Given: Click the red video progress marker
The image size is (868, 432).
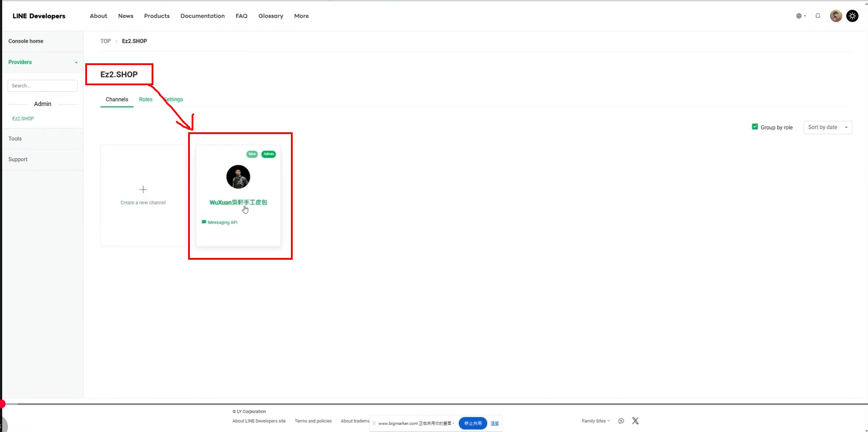Looking at the screenshot, I should click(2, 404).
